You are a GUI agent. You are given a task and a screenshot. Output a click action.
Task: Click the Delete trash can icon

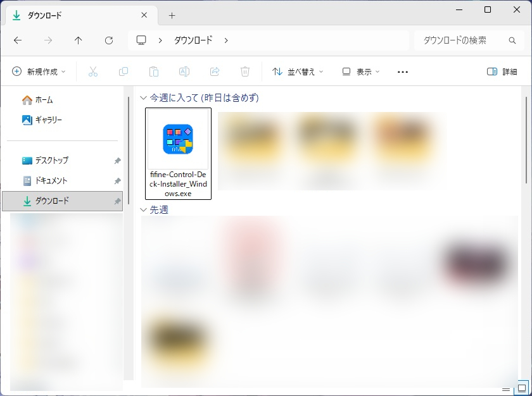[245, 72]
